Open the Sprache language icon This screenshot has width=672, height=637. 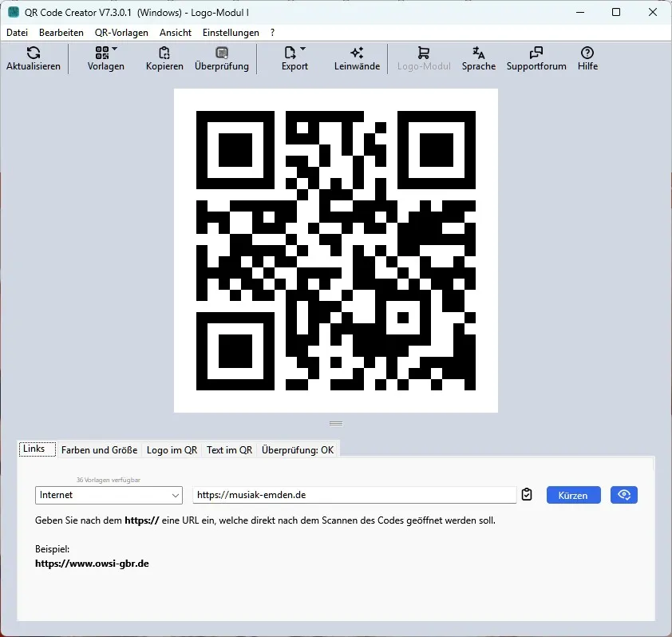479,53
